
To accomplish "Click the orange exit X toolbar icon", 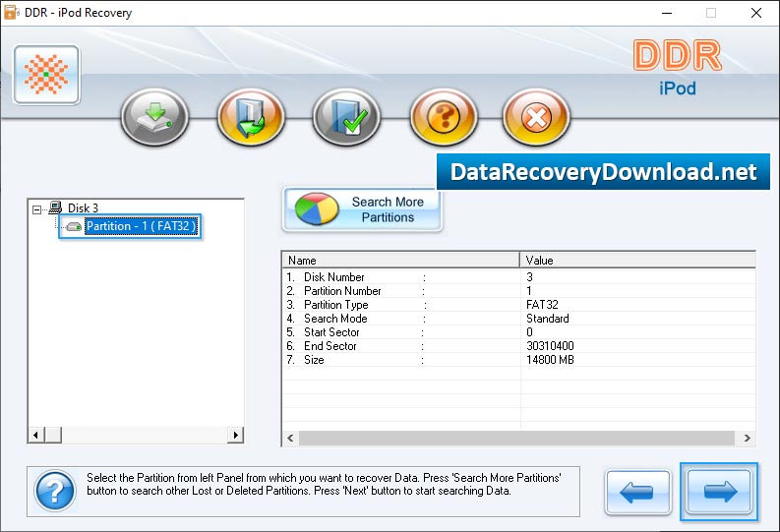I will (x=536, y=117).
